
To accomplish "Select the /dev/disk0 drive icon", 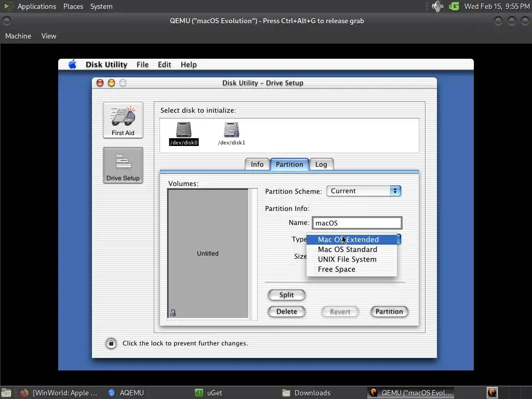I will pyautogui.click(x=184, y=134).
